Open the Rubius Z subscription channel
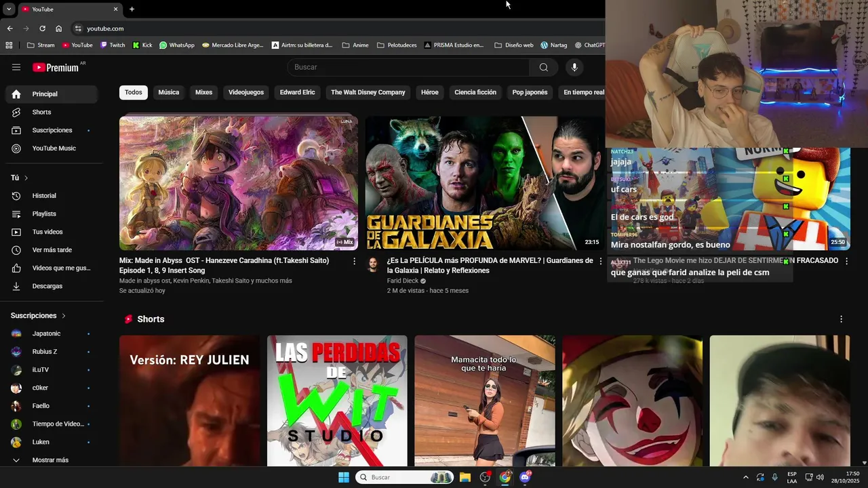Screen dimensions: 868x488 pyautogui.click(x=52, y=352)
